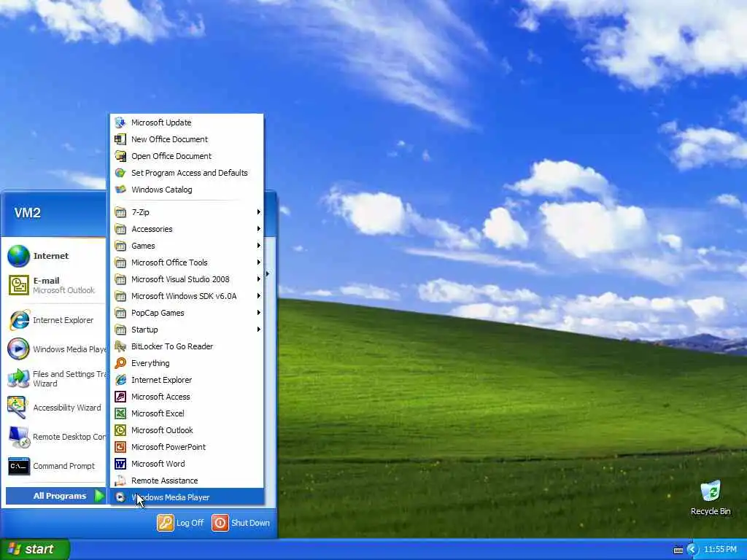Click the Set Program Access and Defaults icon

click(x=120, y=172)
